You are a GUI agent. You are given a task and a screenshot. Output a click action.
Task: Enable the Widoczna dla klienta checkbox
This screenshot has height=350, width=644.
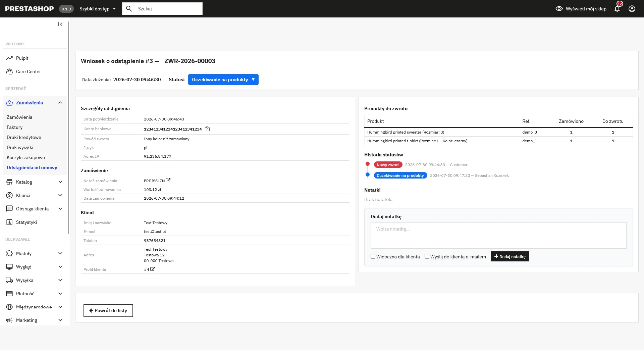373,256
